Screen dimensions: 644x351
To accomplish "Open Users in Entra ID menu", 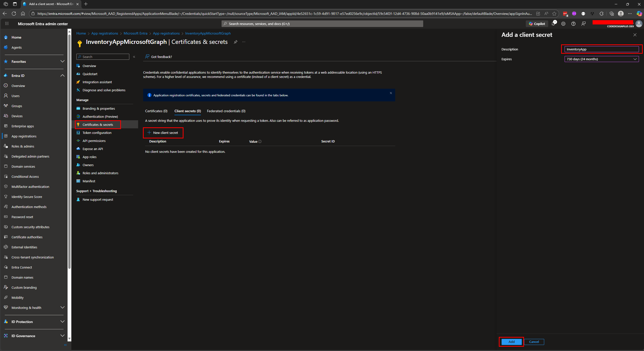I will point(15,96).
